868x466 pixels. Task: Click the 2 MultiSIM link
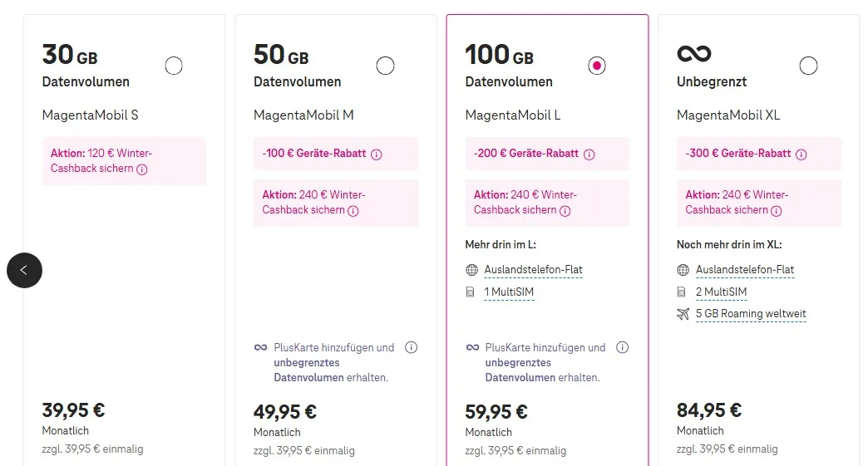tap(721, 292)
